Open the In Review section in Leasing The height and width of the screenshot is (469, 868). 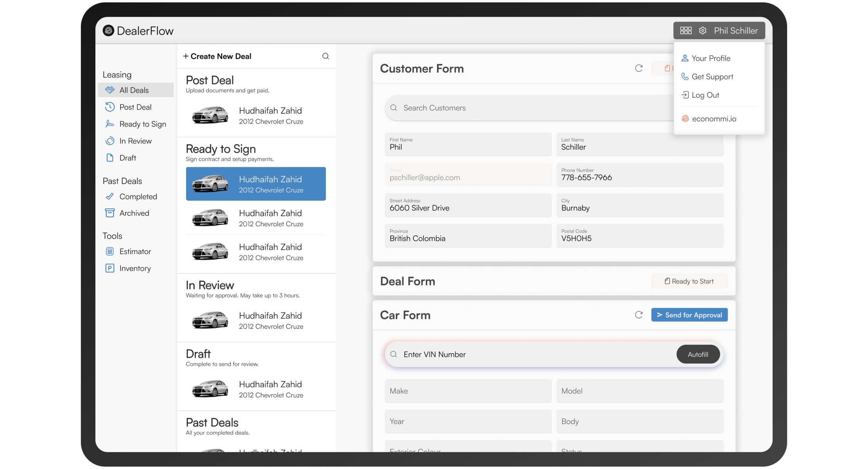[135, 141]
